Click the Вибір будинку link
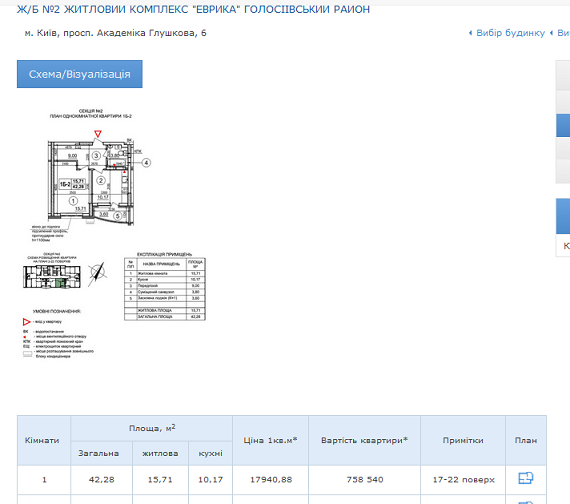Screen dimensions: 570x504 [510, 33]
